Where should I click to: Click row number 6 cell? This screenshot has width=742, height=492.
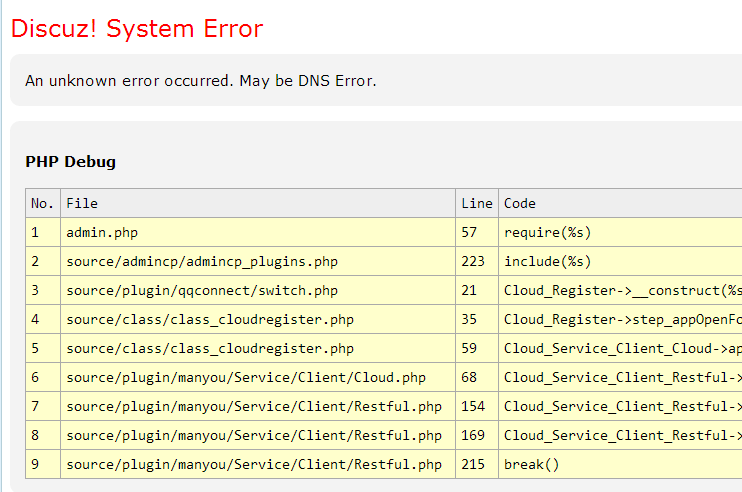point(43,377)
